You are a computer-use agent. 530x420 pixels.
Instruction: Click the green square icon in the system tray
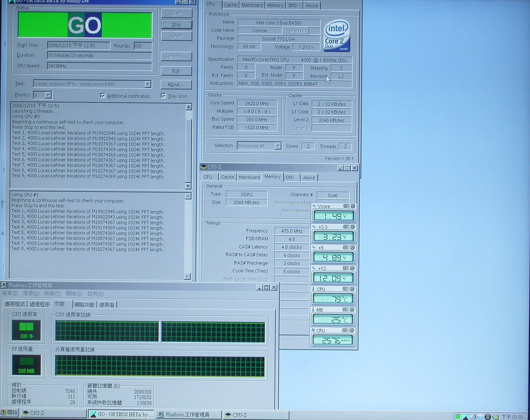click(x=458, y=417)
